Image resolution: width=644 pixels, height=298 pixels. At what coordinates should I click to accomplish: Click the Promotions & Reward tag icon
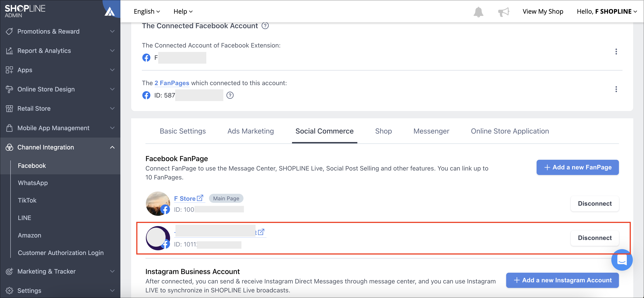(x=9, y=31)
